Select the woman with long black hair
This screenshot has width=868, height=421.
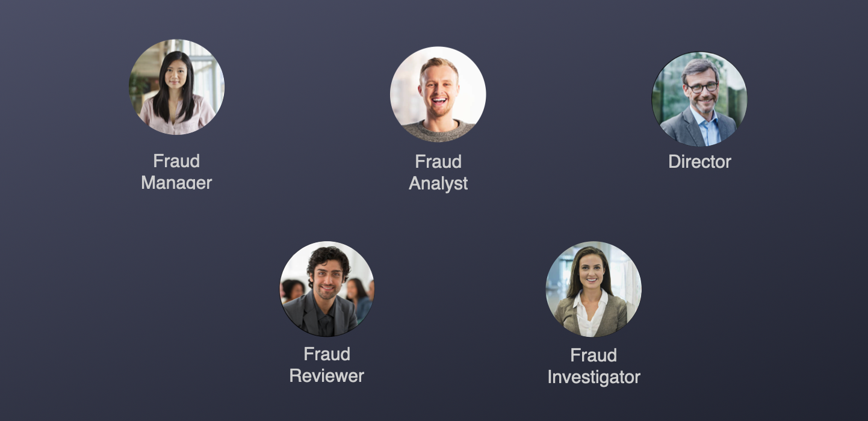[x=176, y=87]
